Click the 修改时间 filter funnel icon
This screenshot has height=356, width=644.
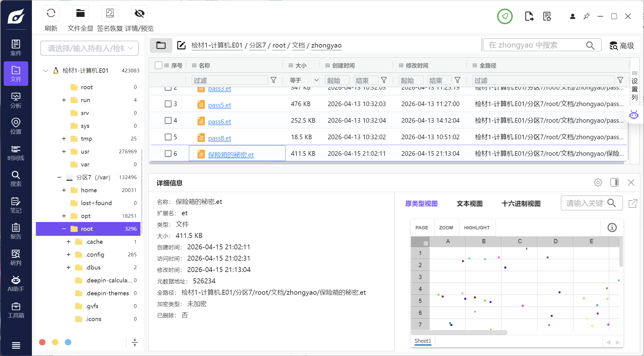pos(458,80)
